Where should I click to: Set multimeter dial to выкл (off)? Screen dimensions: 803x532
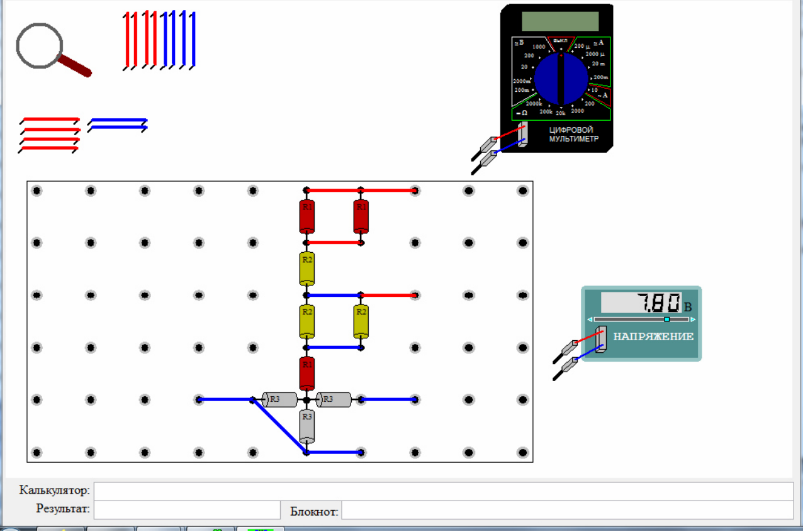pos(560,40)
